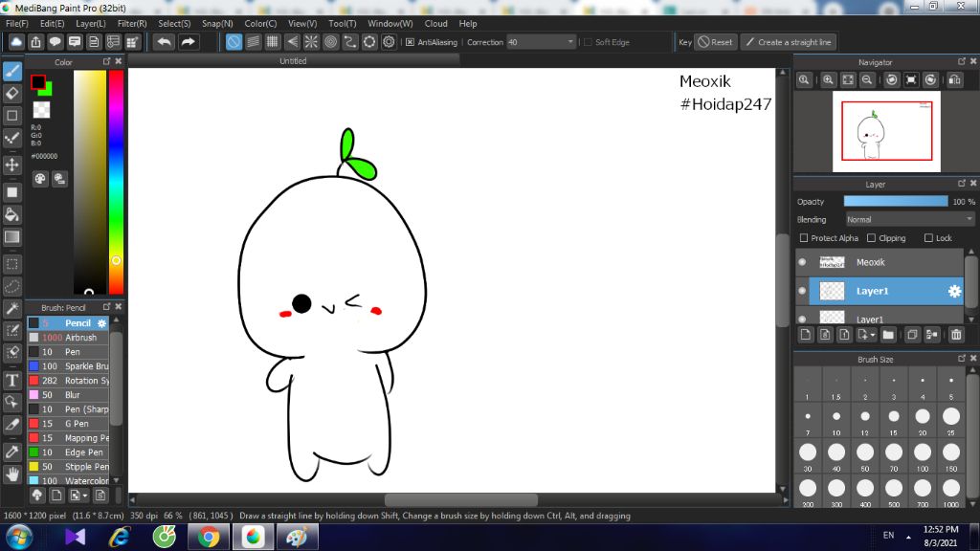This screenshot has height=551, width=980.
Task: Toggle the AntiAliasing checkbox
Action: [410, 42]
